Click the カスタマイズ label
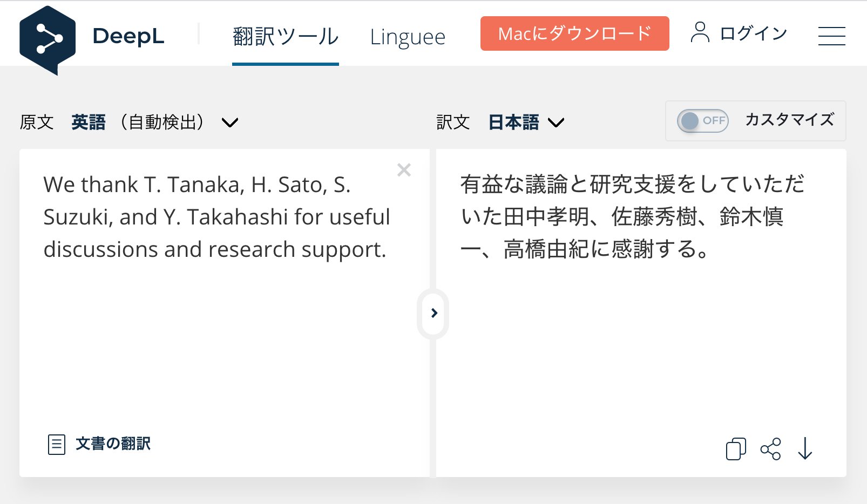 790,120
